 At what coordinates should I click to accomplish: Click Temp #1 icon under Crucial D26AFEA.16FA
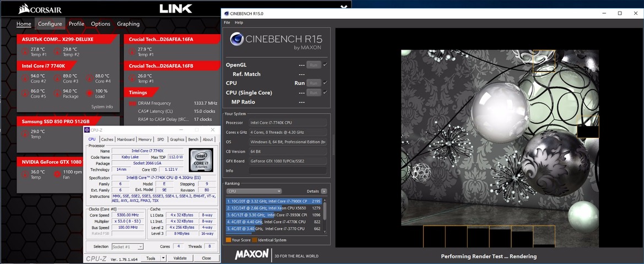pos(132,52)
